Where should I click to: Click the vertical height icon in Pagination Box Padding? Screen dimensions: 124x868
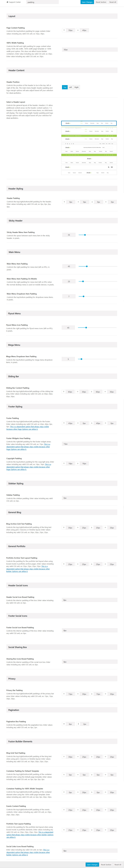click(x=78, y=724)
